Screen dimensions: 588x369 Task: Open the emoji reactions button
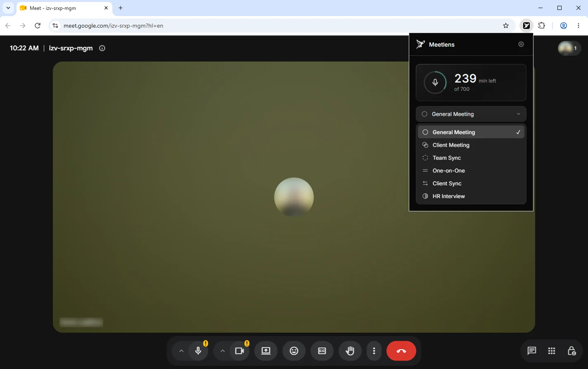click(x=294, y=351)
